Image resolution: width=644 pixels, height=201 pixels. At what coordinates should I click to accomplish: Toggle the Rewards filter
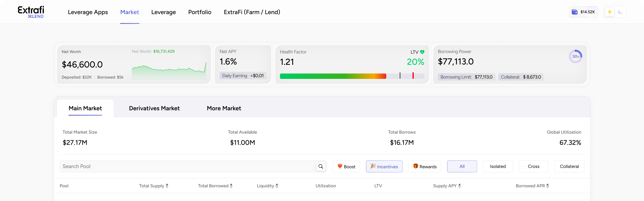(x=425, y=166)
